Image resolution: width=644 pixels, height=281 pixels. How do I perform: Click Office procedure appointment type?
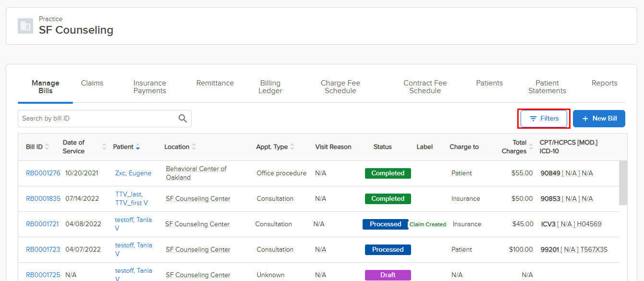click(281, 173)
